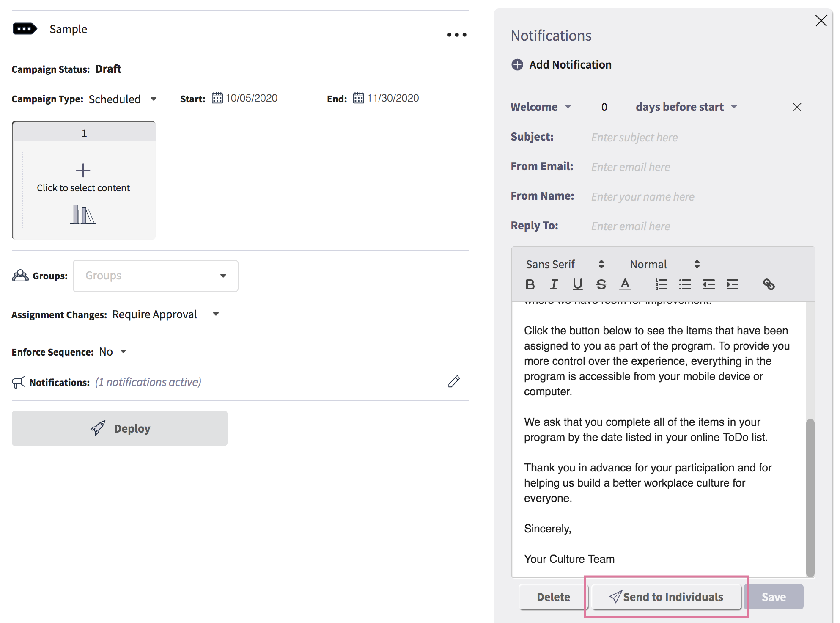Image resolution: width=840 pixels, height=623 pixels.
Task: Insert a numbered list
Action: [661, 284]
